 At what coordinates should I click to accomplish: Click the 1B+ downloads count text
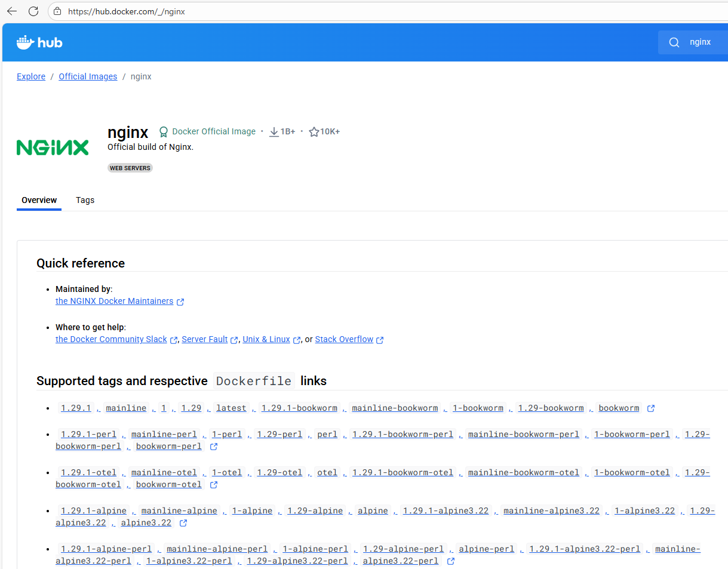(288, 131)
